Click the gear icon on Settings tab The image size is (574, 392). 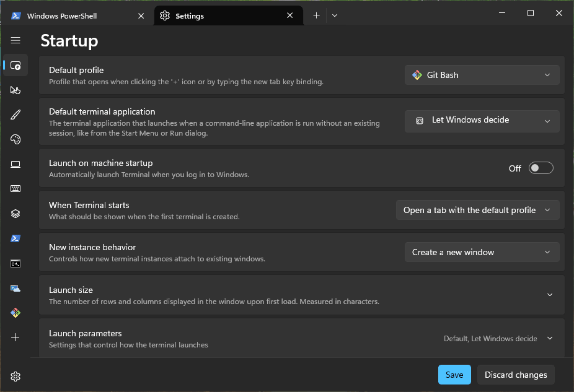click(x=165, y=15)
